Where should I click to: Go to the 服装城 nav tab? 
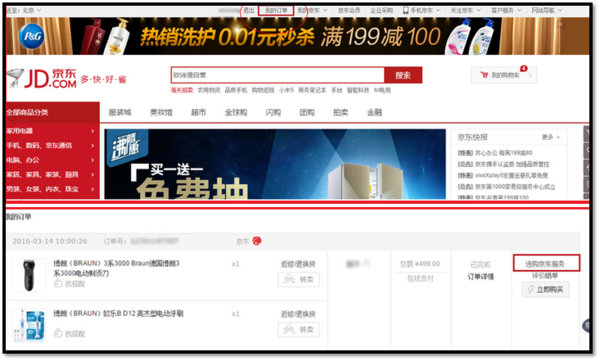[x=120, y=113]
